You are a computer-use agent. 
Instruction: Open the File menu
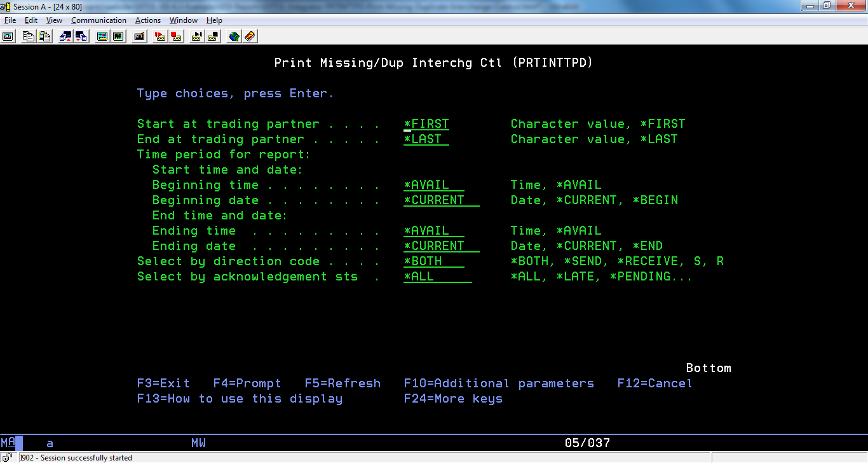(x=10, y=20)
